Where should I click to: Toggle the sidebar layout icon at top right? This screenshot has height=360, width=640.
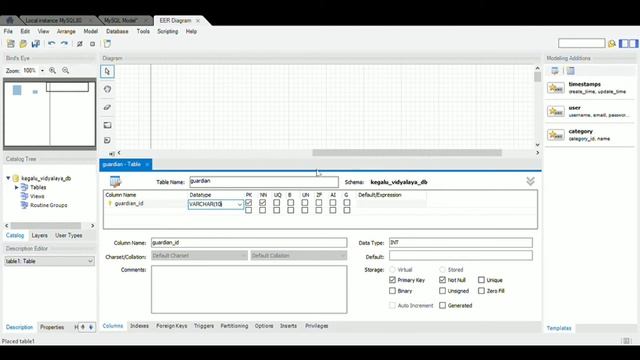click(629, 43)
